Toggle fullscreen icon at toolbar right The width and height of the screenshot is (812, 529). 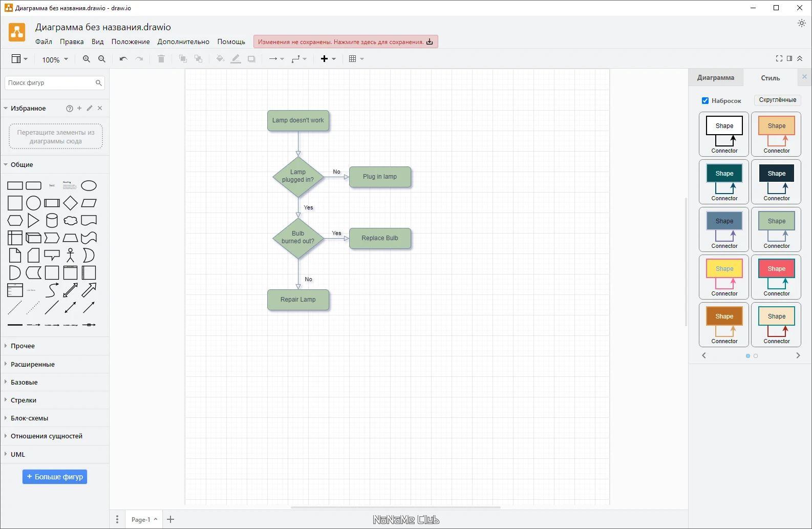779,59
